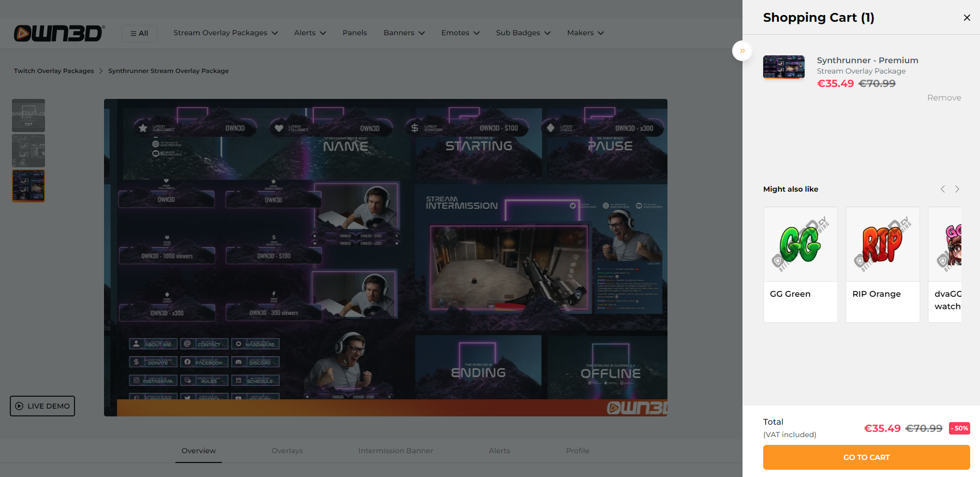Open the Intermission Banner tab

395,451
